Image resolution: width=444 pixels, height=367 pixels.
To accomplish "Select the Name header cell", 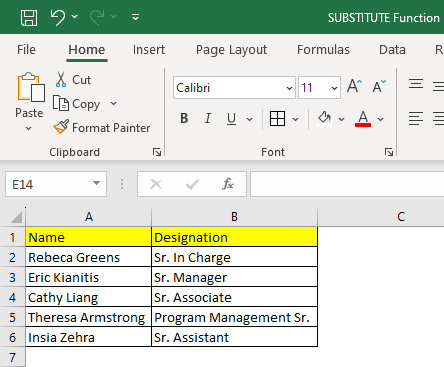I will [x=89, y=237].
